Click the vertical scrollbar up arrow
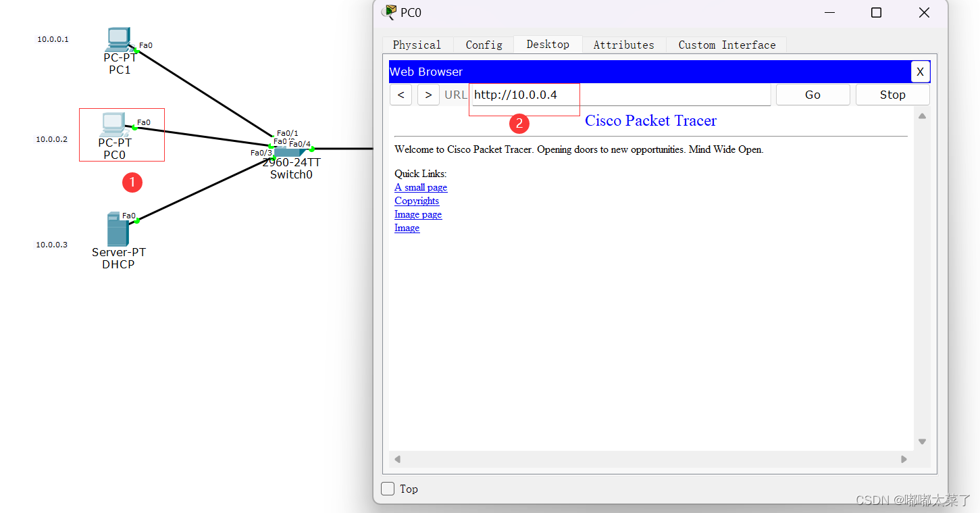 pyautogui.click(x=922, y=116)
